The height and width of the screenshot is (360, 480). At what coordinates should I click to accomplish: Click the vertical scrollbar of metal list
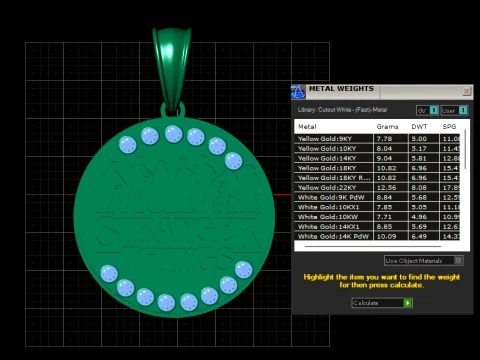(465, 150)
